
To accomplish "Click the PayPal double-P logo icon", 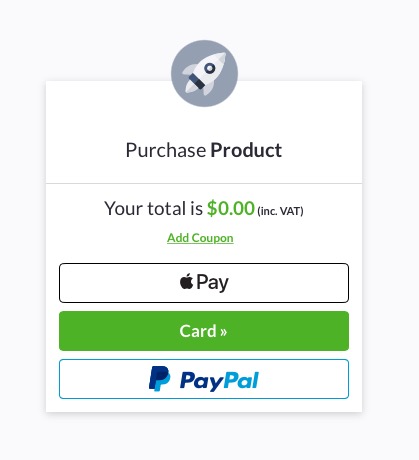I will (159, 379).
